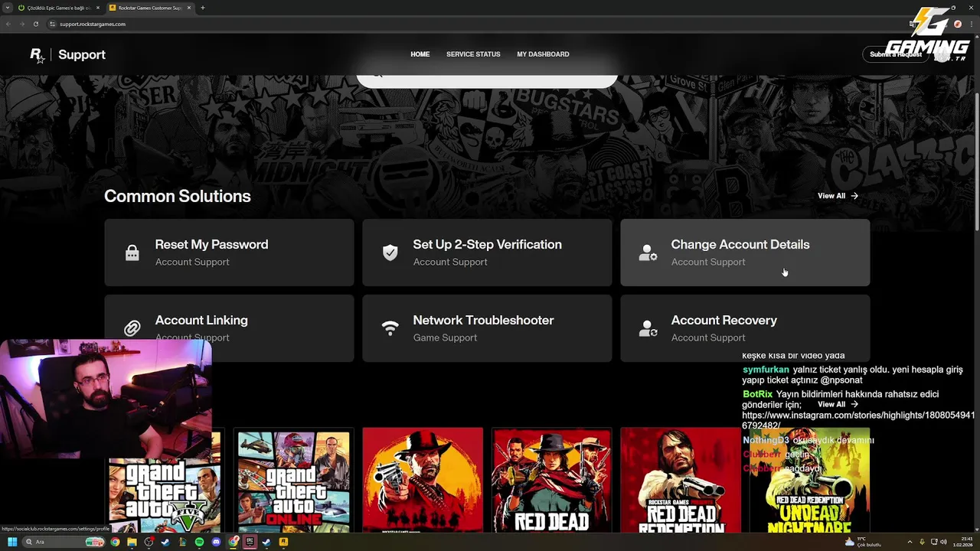Open the Windows Start menu
980x551 pixels.
12,542
